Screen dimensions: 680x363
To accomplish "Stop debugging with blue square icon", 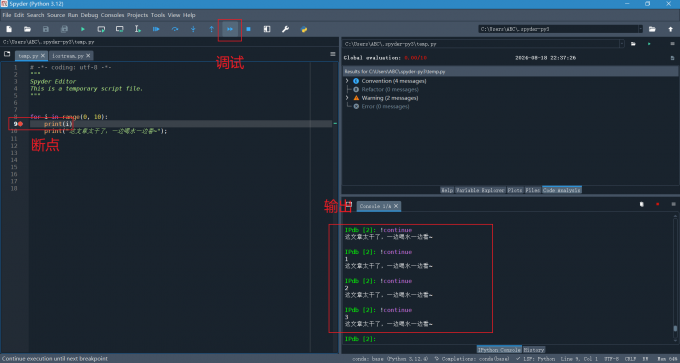I will tap(248, 29).
